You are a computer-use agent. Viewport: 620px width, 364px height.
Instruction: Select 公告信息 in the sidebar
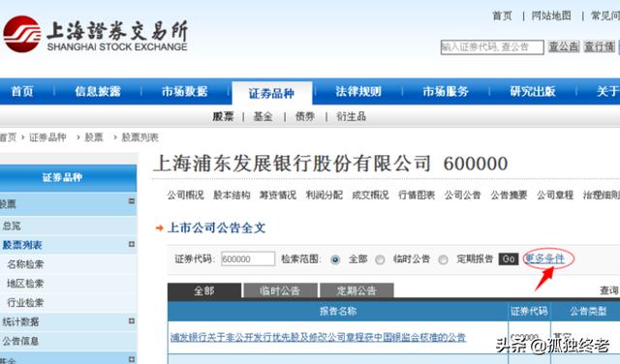click(x=20, y=341)
